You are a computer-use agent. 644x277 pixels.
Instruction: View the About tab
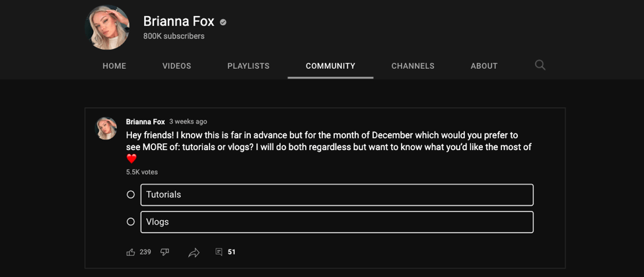point(484,66)
